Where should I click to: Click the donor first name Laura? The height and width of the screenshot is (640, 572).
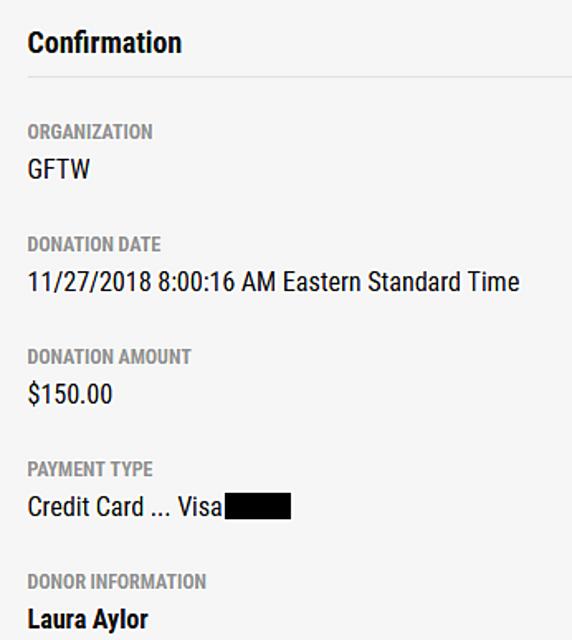click(57, 620)
